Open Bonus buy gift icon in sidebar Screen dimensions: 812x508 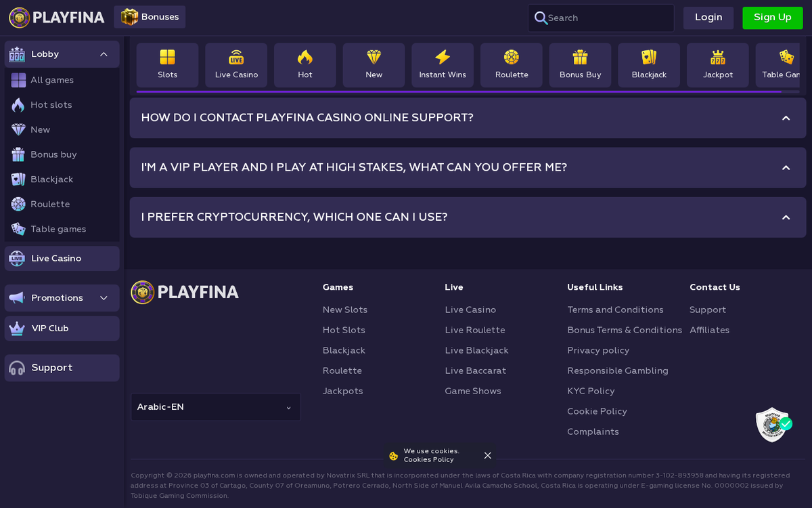pyautogui.click(x=18, y=154)
